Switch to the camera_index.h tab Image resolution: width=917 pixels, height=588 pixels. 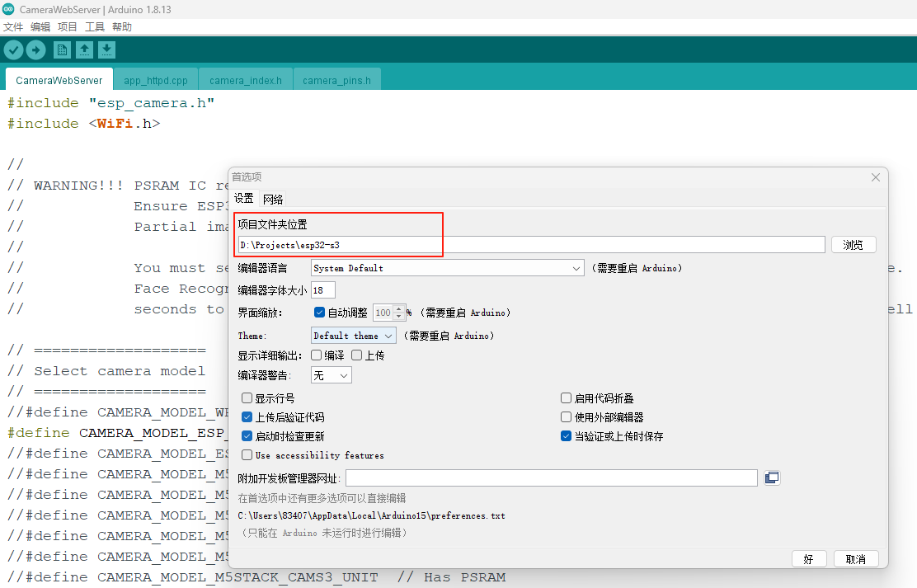[246, 80]
